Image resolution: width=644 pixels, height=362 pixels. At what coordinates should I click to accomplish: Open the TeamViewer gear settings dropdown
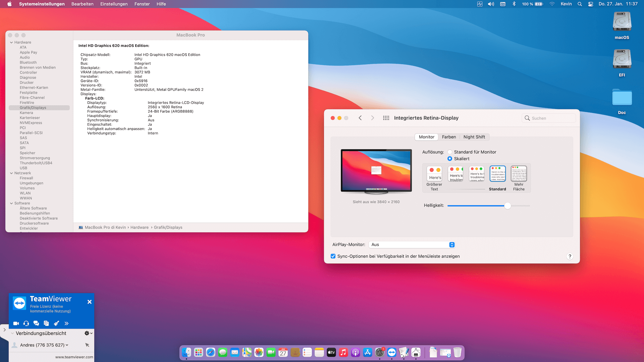point(88,333)
